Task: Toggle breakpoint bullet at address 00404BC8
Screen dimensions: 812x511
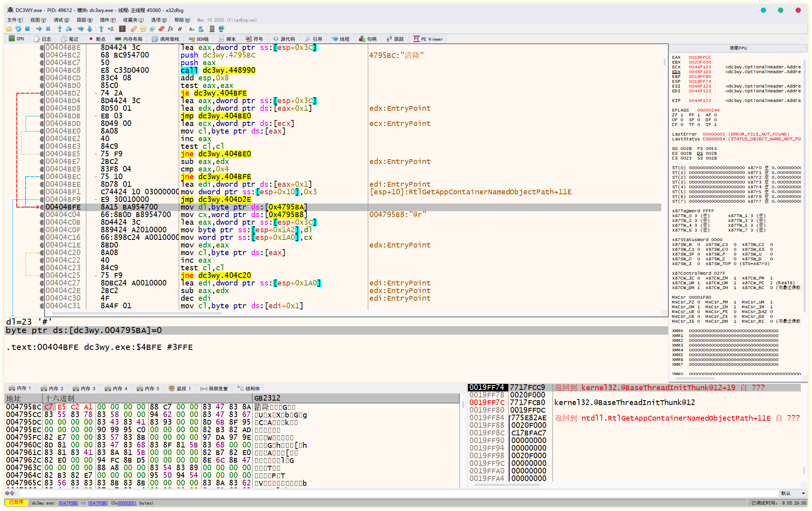Action: coord(42,70)
